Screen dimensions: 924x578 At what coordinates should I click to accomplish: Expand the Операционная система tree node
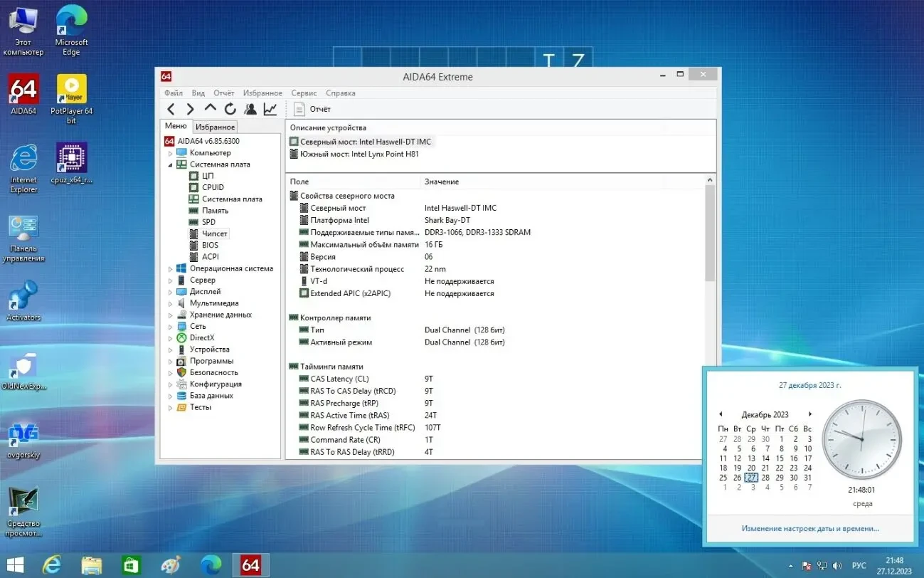pyautogui.click(x=170, y=268)
